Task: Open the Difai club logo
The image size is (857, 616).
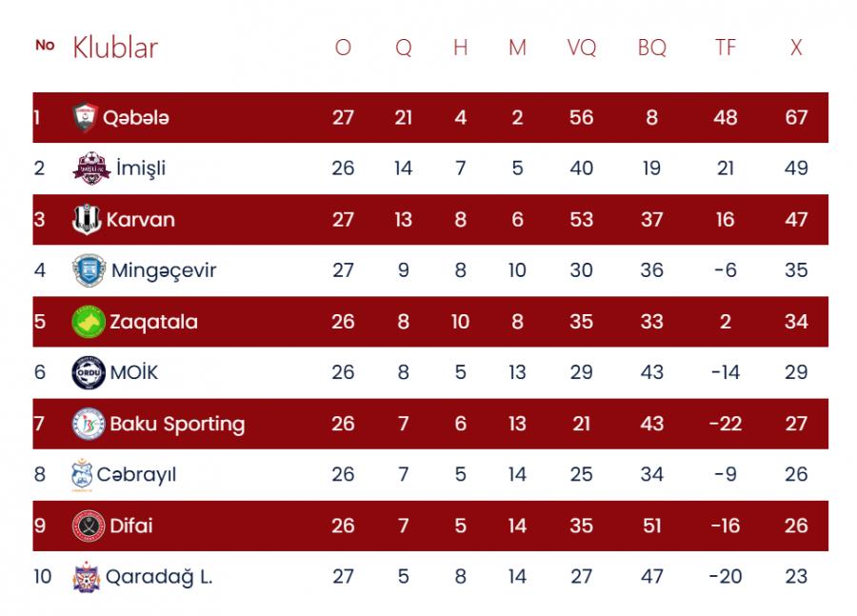Action: (x=89, y=526)
